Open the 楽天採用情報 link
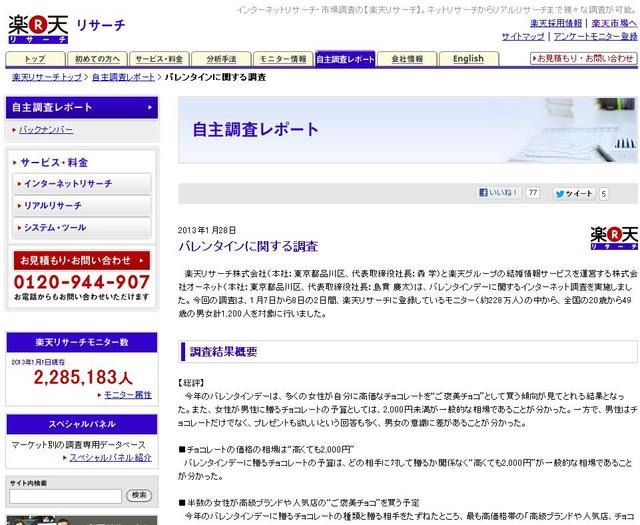Viewport: 640px width, 525px height. click(x=556, y=23)
